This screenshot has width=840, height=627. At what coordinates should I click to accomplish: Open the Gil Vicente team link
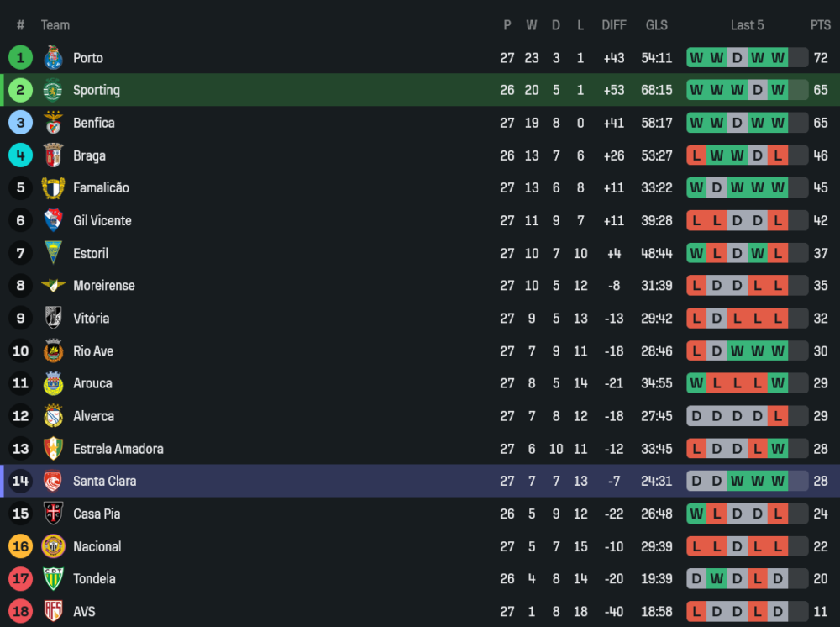click(x=102, y=220)
